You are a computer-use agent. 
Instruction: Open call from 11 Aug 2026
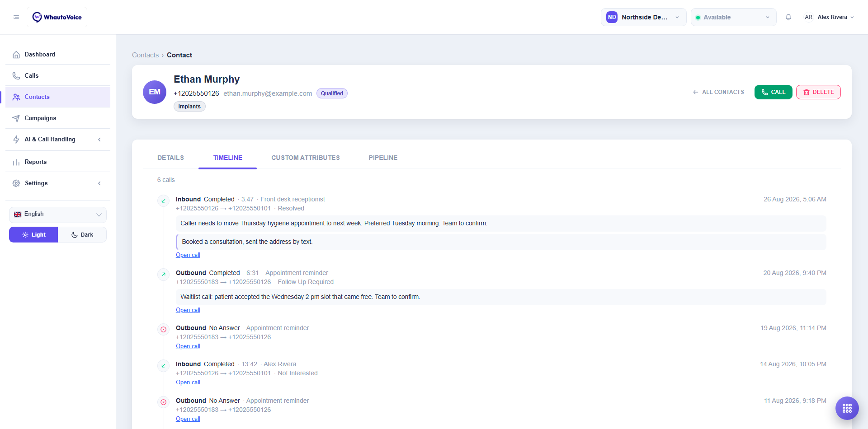click(x=188, y=419)
